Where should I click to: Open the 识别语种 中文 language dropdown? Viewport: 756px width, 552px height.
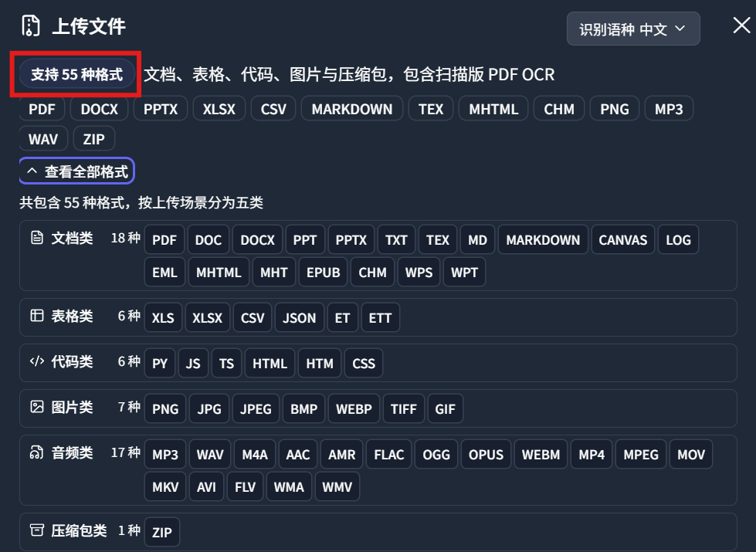[633, 29]
